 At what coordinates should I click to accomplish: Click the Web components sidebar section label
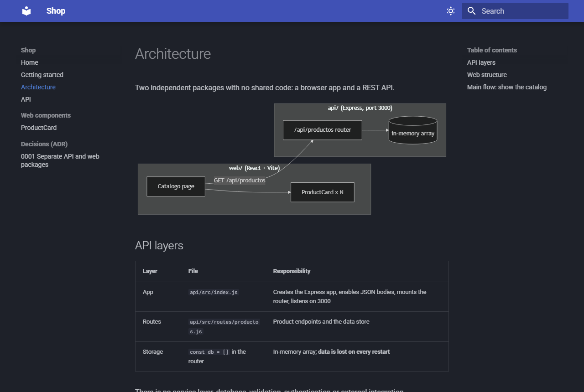(46, 115)
